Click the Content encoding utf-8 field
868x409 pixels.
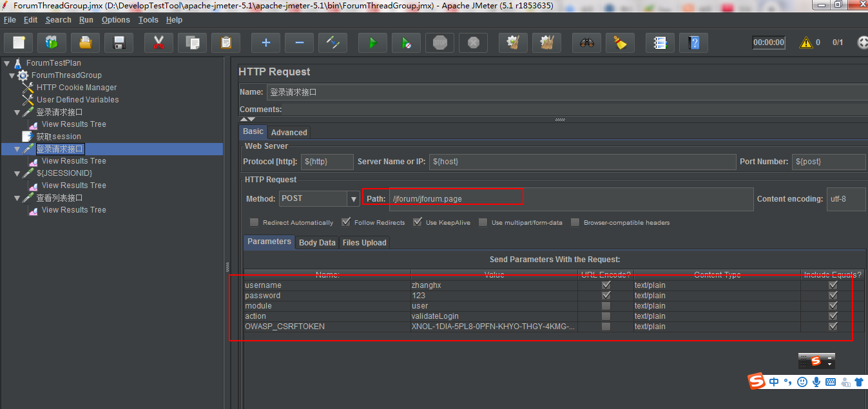click(x=846, y=199)
